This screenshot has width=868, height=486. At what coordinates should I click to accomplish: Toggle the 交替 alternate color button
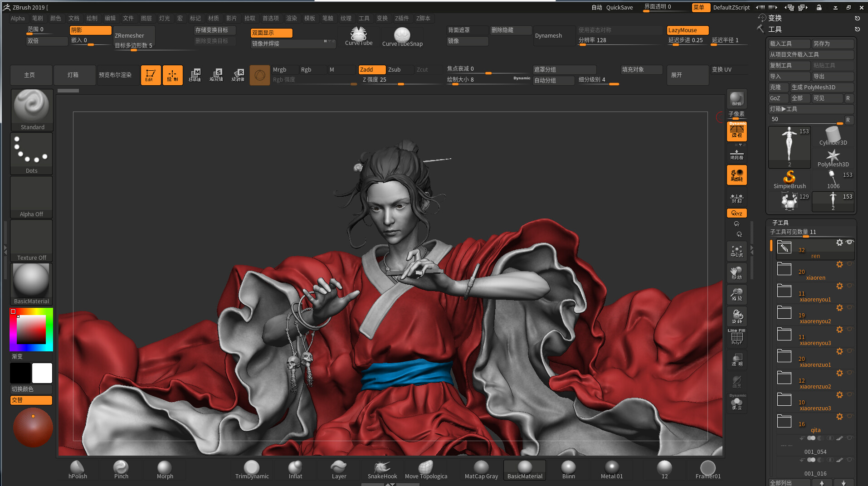click(x=31, y=400)
